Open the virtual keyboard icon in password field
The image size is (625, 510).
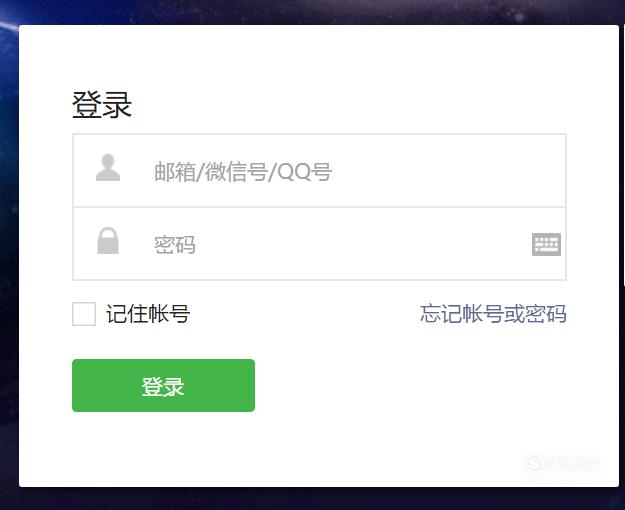[546, 244]
